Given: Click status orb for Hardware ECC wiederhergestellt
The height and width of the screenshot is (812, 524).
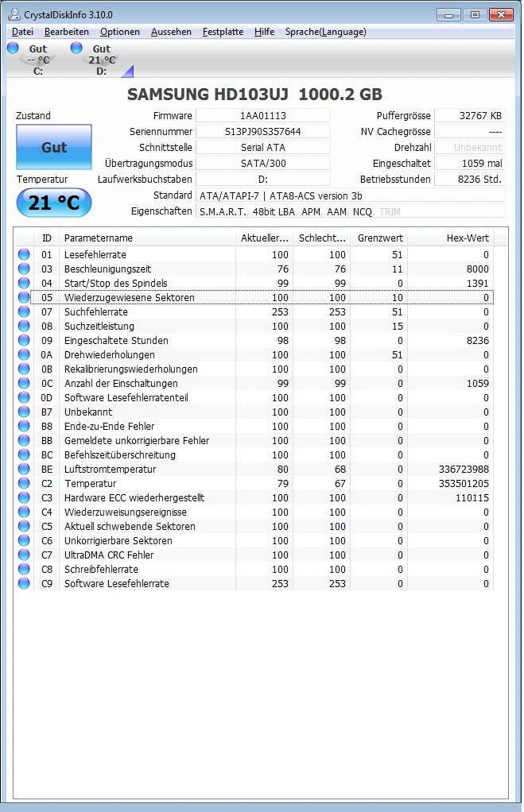Looking at the screenshot, I should point(24,497).
